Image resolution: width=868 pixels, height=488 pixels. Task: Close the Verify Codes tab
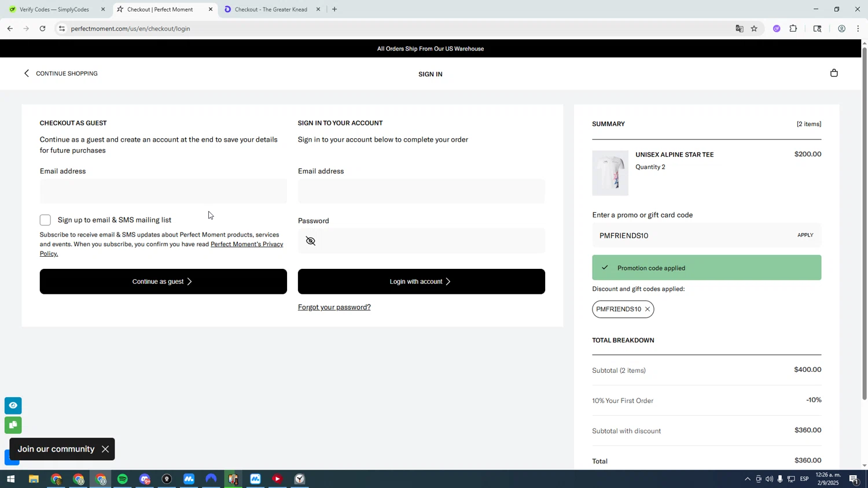click(x=103, y=9)
